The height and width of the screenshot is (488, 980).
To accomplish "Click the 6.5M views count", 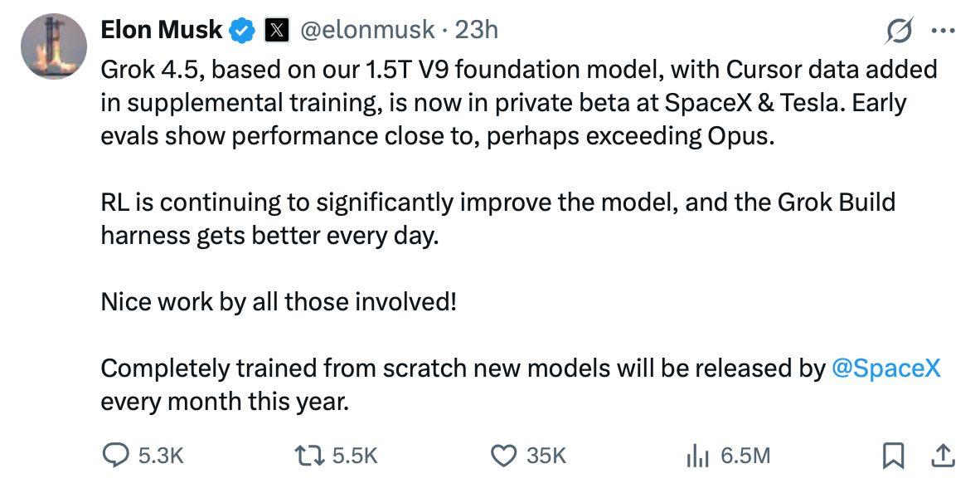I will click(745, 456).
